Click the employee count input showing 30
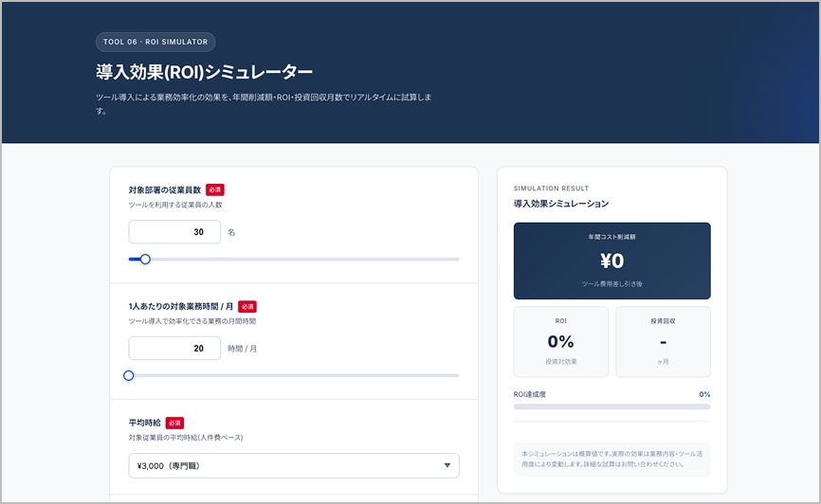The width and height of the screenshot is (821, 504). [174, 232]
